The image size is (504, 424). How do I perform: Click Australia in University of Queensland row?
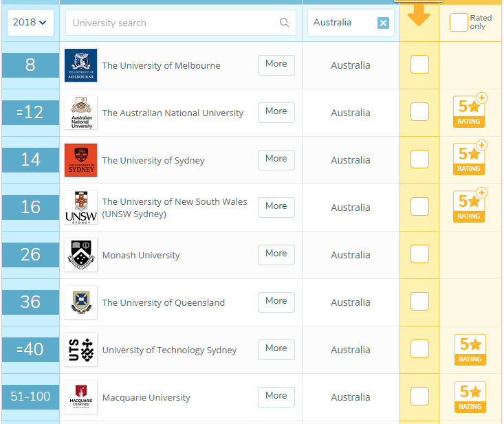tap(351, 302)
